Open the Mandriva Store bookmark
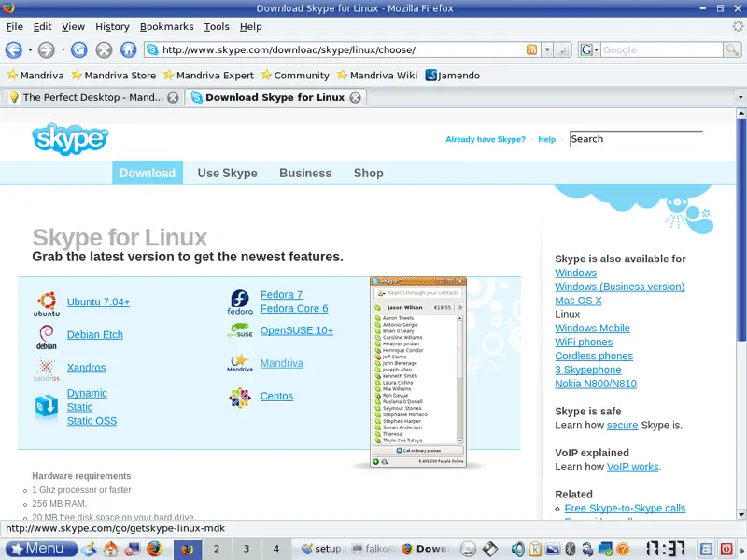 pos(113,76)
